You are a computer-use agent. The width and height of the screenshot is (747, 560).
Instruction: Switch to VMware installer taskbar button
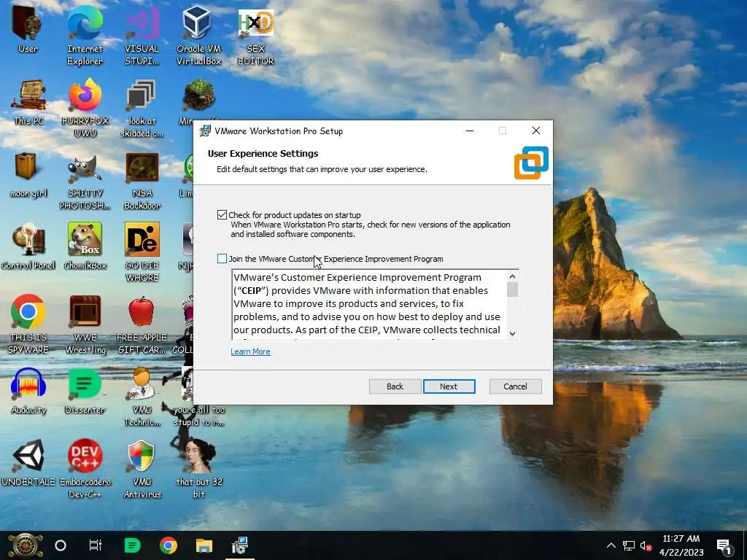point(239,545)
